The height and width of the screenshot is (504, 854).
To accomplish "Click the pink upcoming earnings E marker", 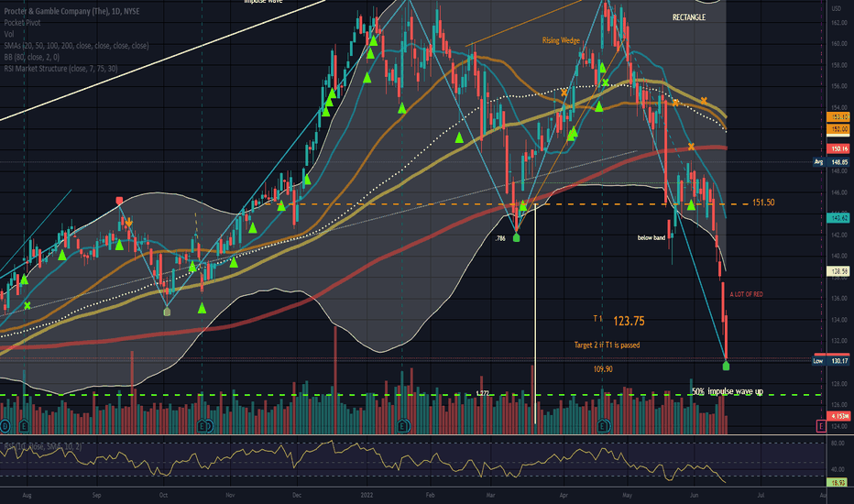I will pos(821,426).
